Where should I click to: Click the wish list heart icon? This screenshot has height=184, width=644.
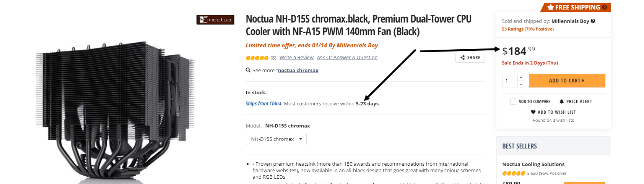tap(533, 112)
